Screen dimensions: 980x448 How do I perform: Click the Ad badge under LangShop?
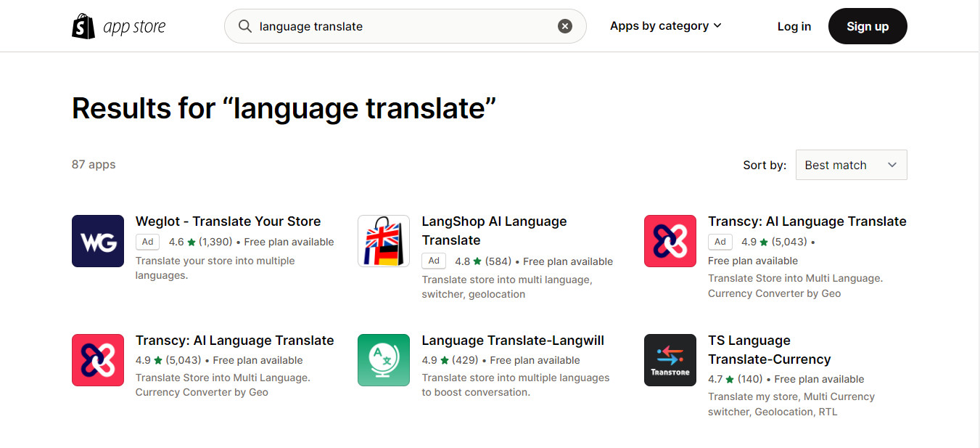point(434,261)
